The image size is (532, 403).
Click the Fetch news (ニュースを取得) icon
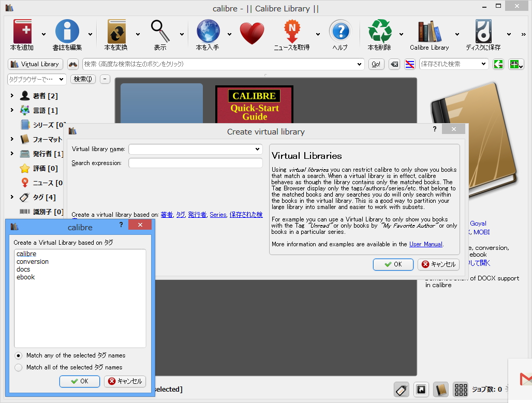tap(293, 32)
